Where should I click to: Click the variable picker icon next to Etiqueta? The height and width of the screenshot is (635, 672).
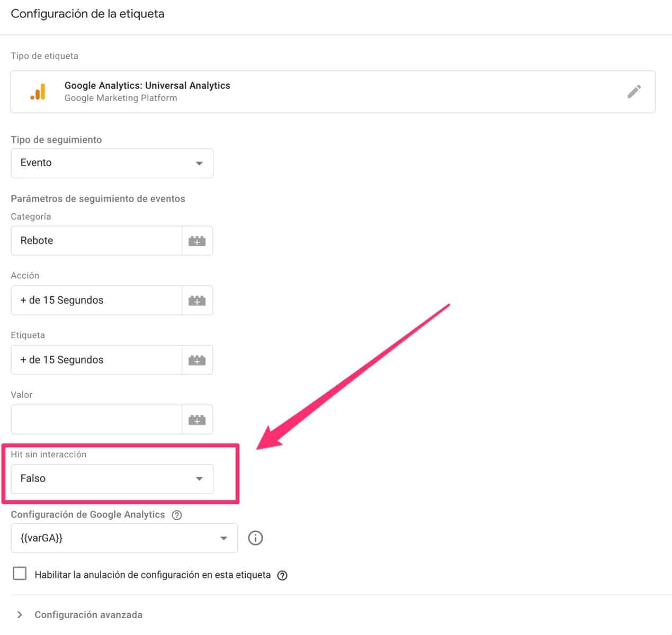(x=197, y=360)
